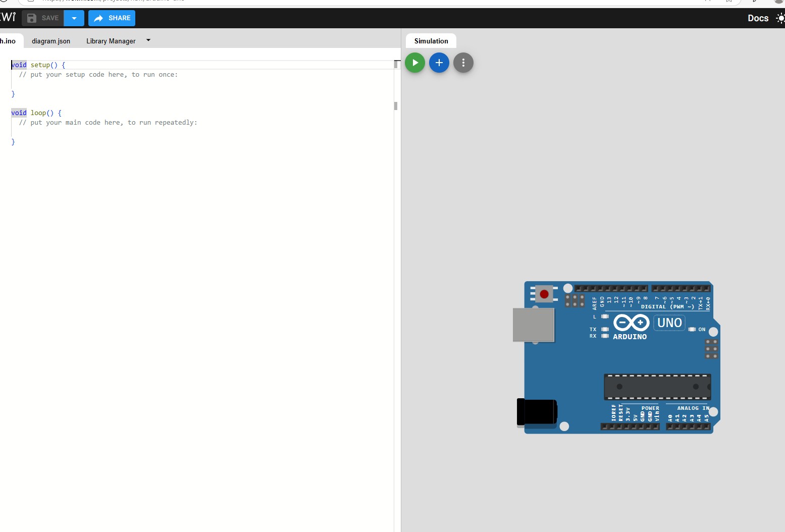Click the L LED indicator on board

click(605, 316)
